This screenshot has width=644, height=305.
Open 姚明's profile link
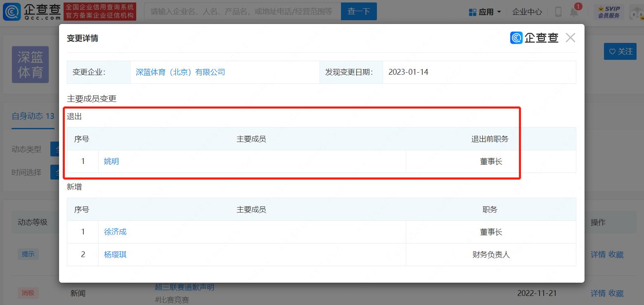(111, 161)
